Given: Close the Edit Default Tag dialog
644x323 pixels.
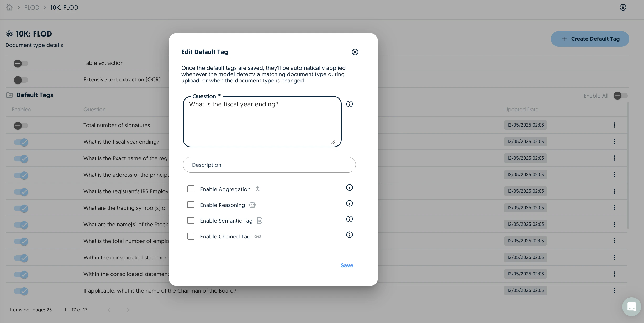Looking at the screenshot, I should 355,52.
